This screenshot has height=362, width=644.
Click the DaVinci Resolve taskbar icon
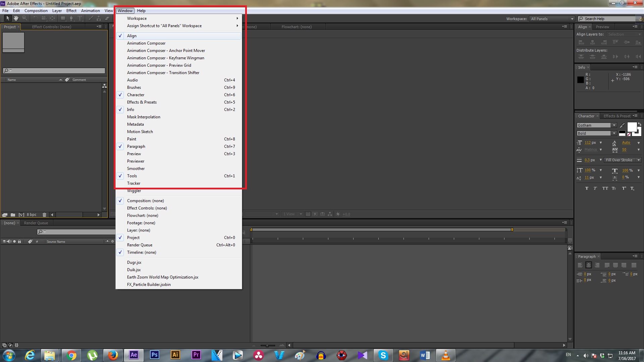pyautogui.click(x=258, y=355)
